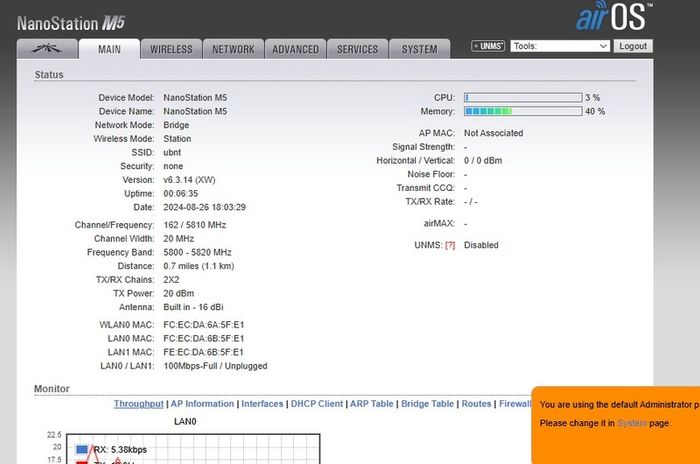This screenshot has height=464, width=700.
Task: Click the Status section heading
Action: pos(49,75)
